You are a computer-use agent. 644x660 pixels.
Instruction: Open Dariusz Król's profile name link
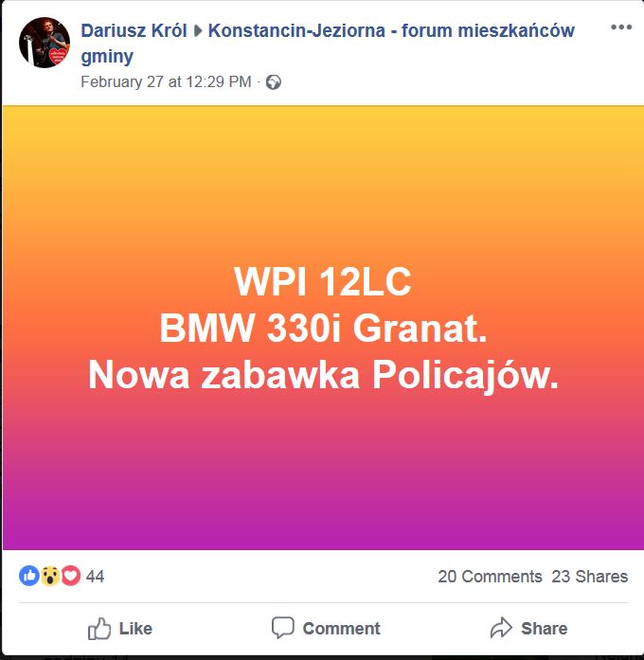(x=134, y=30)
